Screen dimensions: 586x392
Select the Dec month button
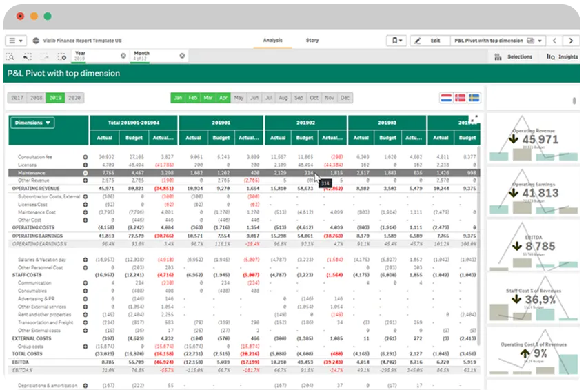(x=345, y=99)
